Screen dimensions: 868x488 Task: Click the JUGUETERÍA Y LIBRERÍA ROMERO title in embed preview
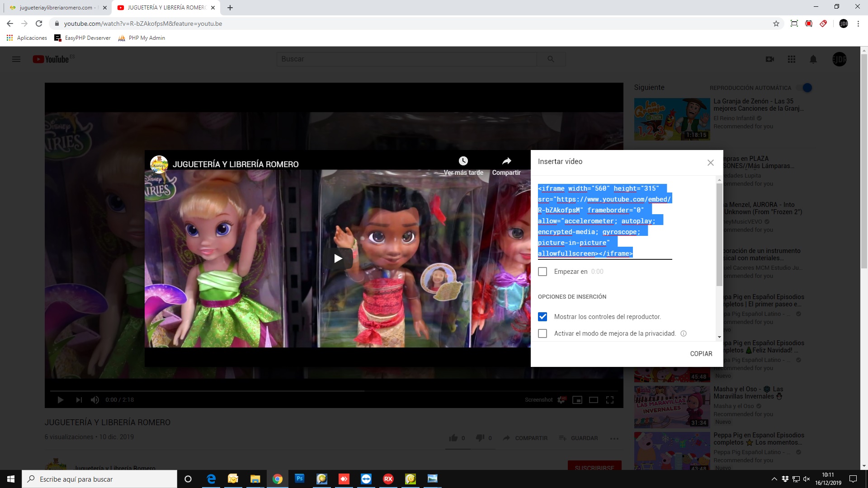(x=236, y=164)
